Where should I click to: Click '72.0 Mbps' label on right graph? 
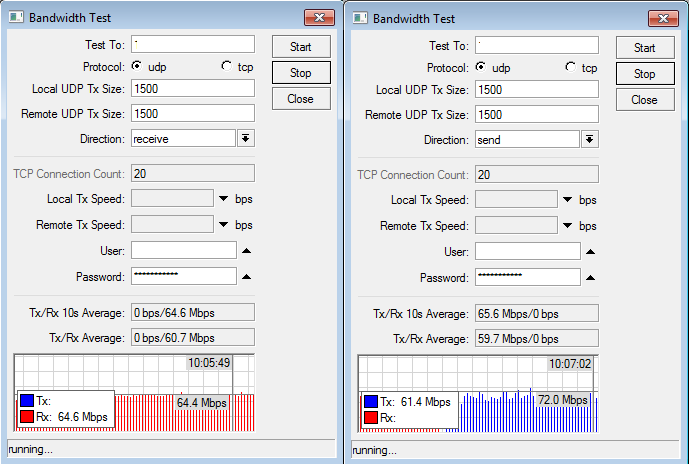pyautogui.click(x=563, y=400)
